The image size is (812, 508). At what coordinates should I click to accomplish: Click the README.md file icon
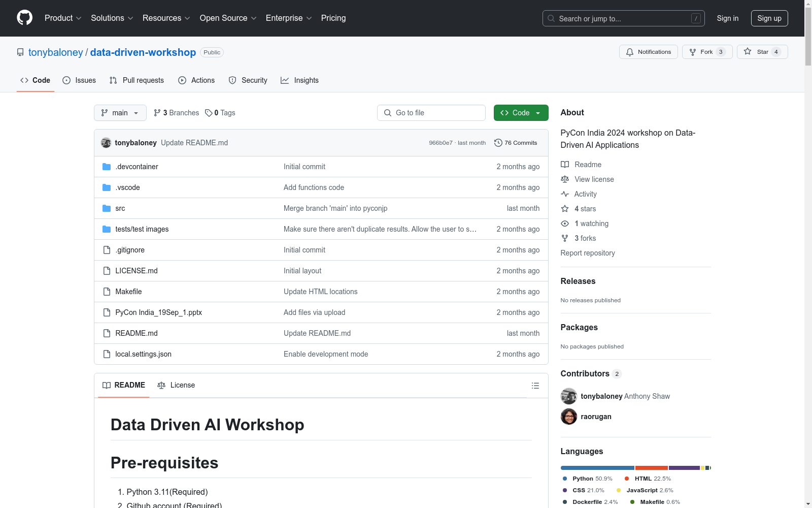click(107, 333)
